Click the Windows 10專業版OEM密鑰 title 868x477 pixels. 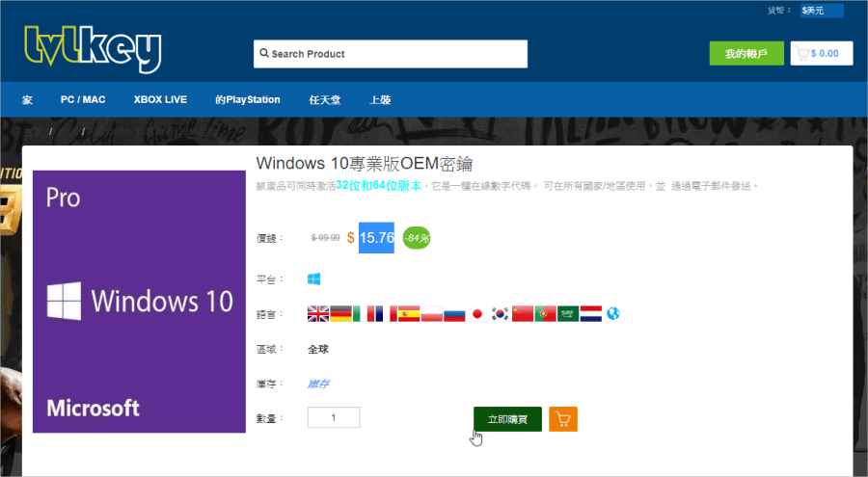[365, 164]
